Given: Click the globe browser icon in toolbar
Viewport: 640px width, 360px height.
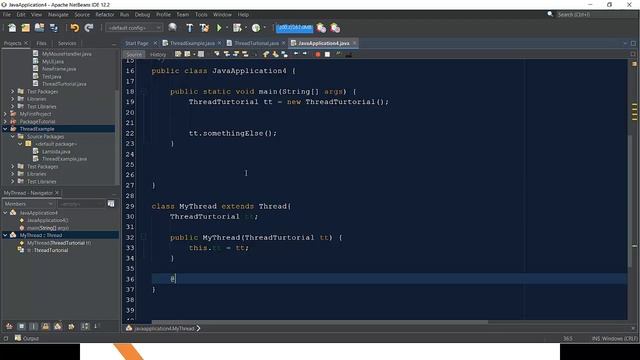Looking at the screenshot, I should (173, 27).
